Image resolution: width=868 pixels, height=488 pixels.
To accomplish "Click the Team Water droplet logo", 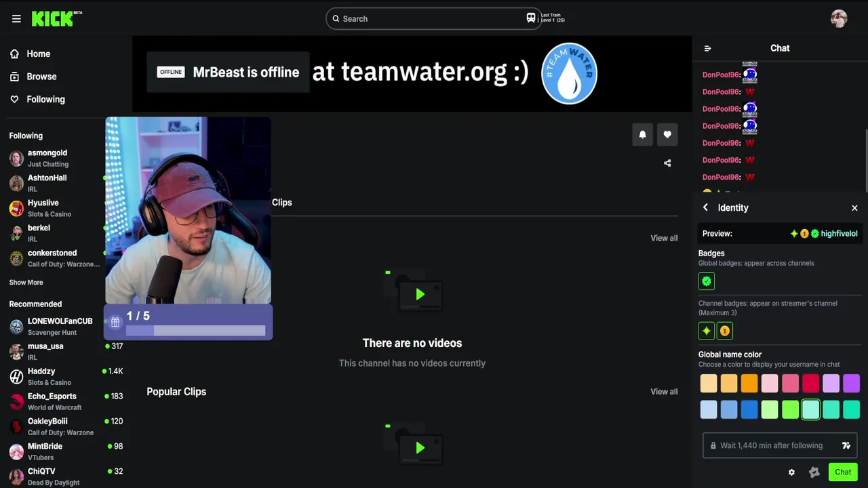I will (569, 73).
